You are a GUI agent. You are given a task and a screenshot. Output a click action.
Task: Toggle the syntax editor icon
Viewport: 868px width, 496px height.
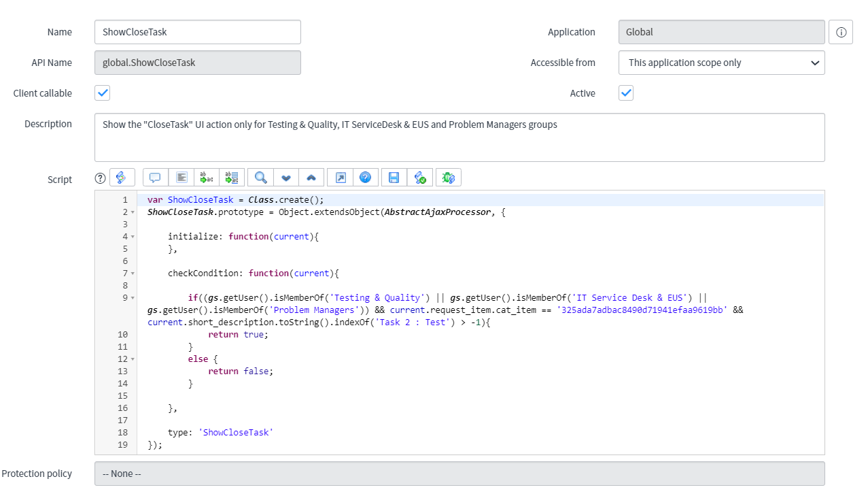[121, 178]
